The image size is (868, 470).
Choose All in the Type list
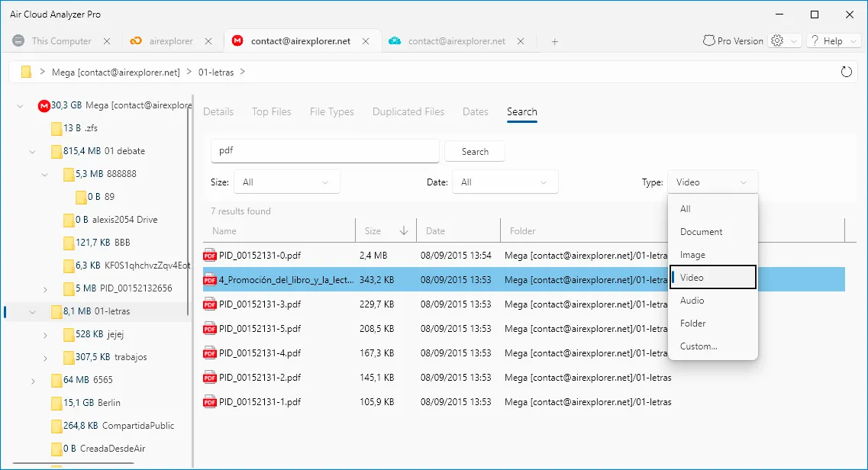[713, 209]
